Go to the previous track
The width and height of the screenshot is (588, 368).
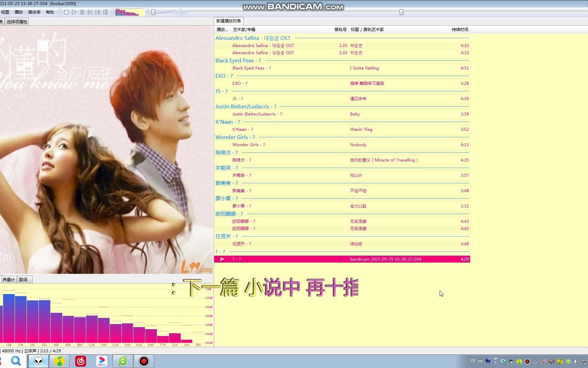click(90, 12)
